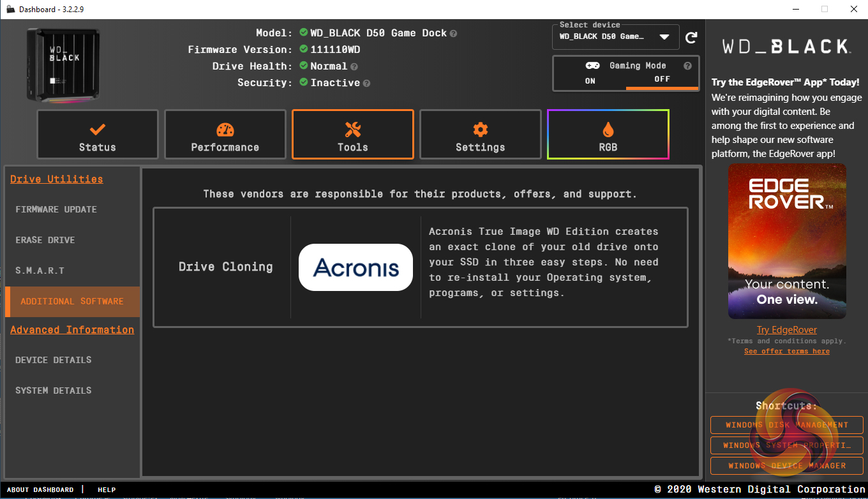
Task: Click the Gaming Mode help icon
Action: [x=687, y=66]
